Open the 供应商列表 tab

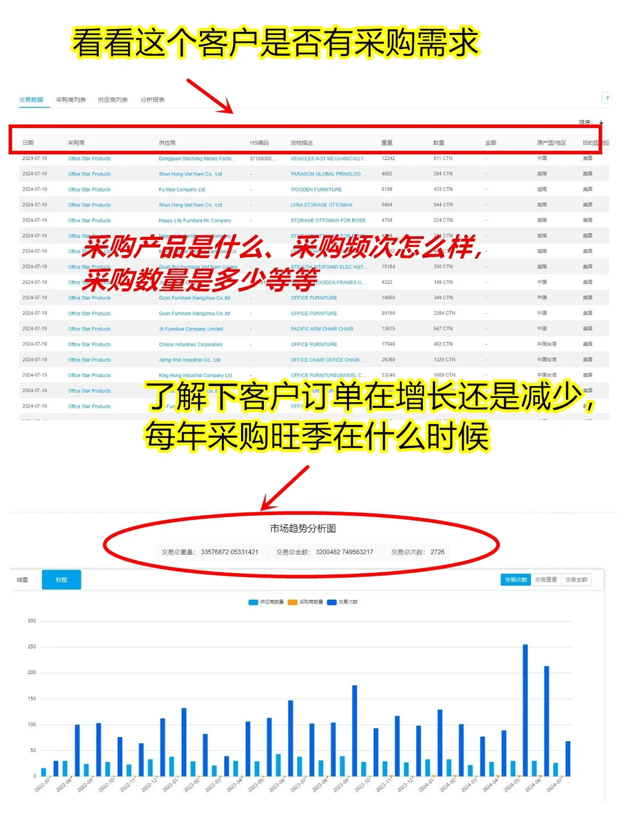[x=115, y=100]
